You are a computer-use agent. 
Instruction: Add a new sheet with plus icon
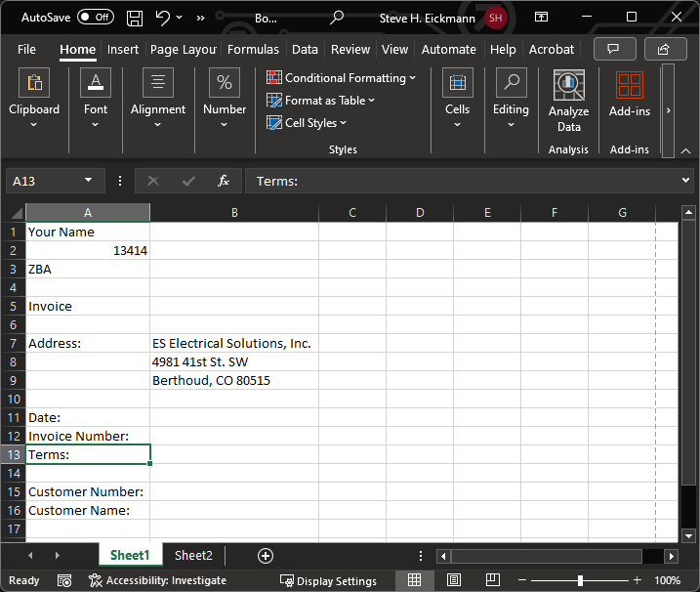[x=266, y=556]
